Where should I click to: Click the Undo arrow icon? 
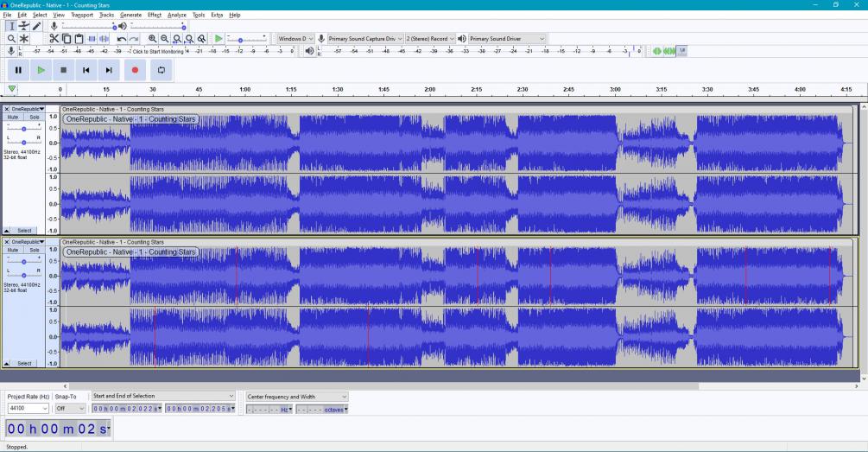coord(122,39)
